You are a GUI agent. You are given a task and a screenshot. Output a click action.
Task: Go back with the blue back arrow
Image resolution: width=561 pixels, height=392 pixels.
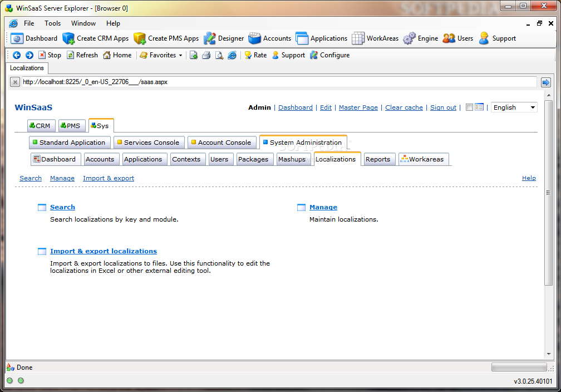pos(17,55)
